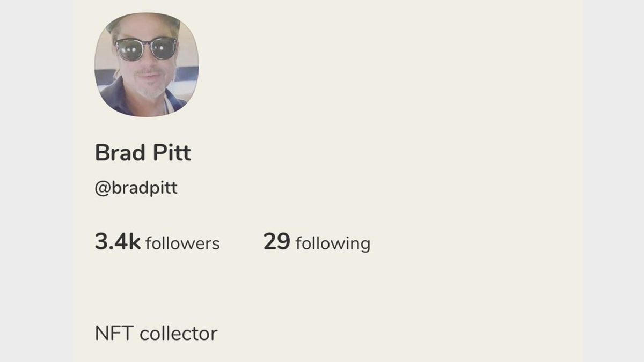644x362 pixels.
Task: Select the word followers
Action: 182,243
